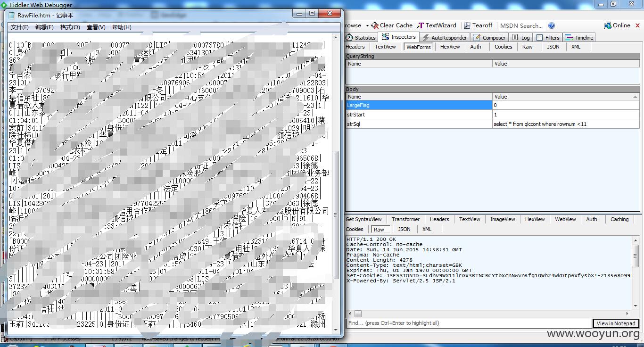Viewport: 644px width, 347px height.
Task: Select the request Auth tab
Action: (x=476, y=47)
